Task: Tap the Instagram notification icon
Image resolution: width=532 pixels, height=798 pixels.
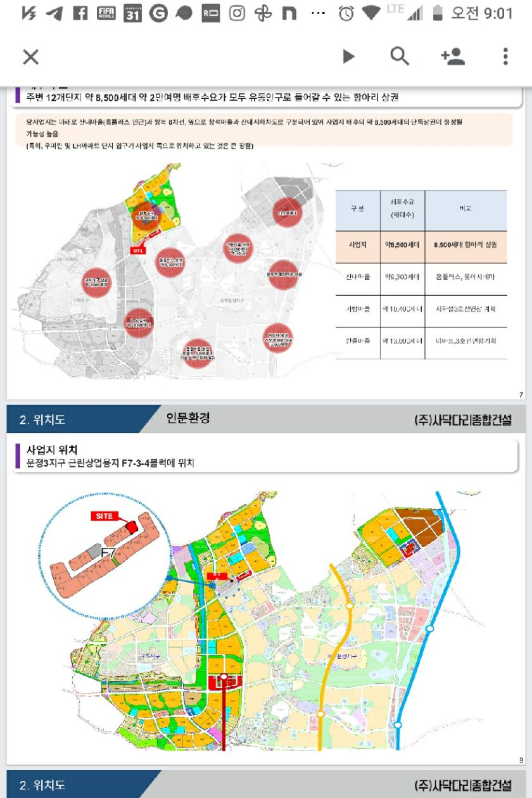Action: [x=237, y=13]
